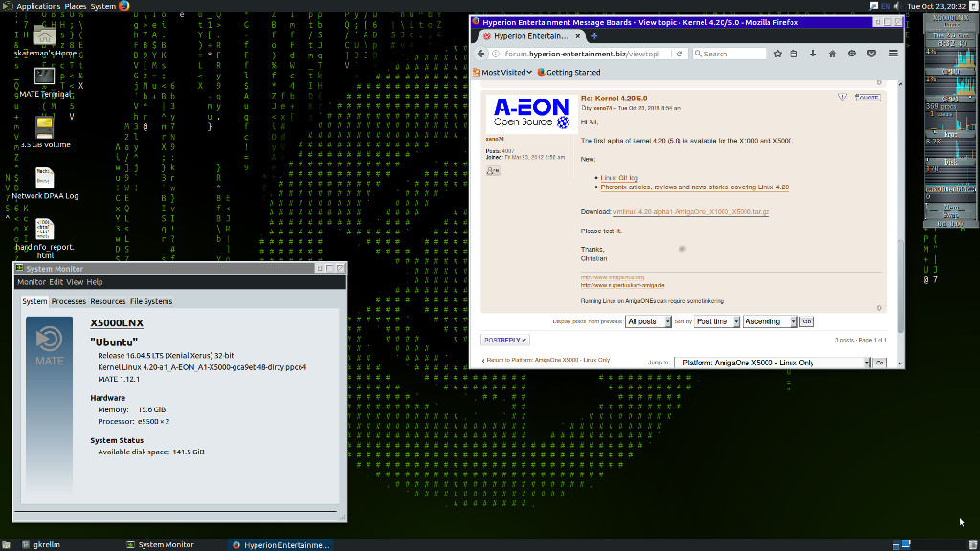Open the trash in bottom panel
Image resolution: width=980 pixels, height=551 pixels.
click(x=972, y=544)
